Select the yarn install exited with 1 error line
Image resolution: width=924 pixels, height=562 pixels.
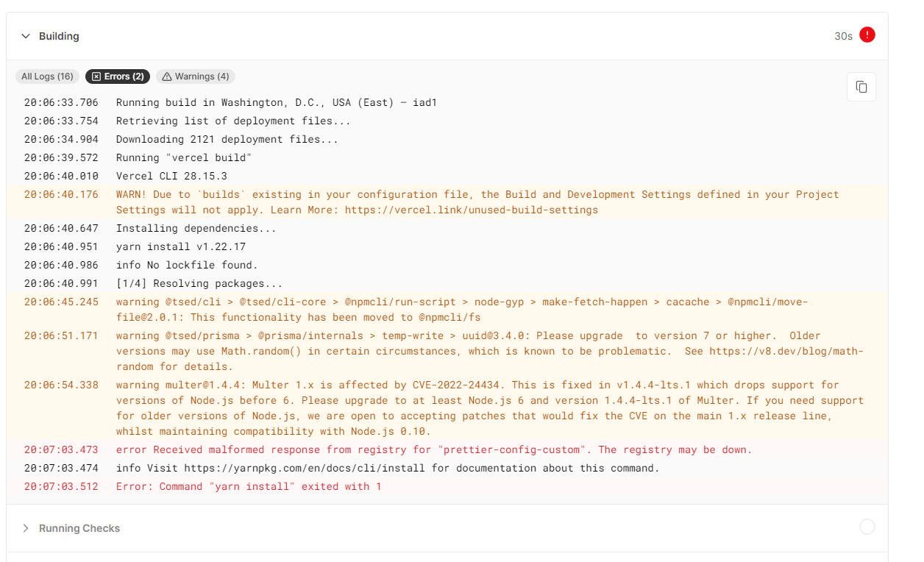coord(248,486)
